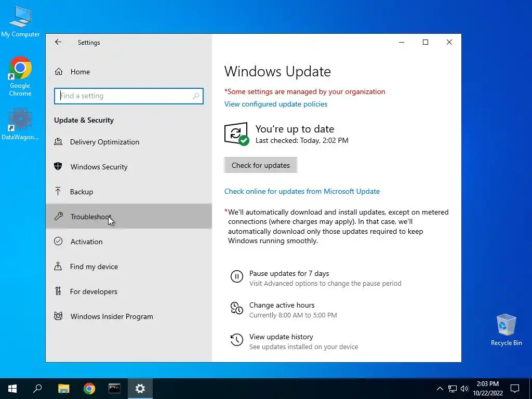
Task: Select My Computer desktop icon
Action: [20, 21]
